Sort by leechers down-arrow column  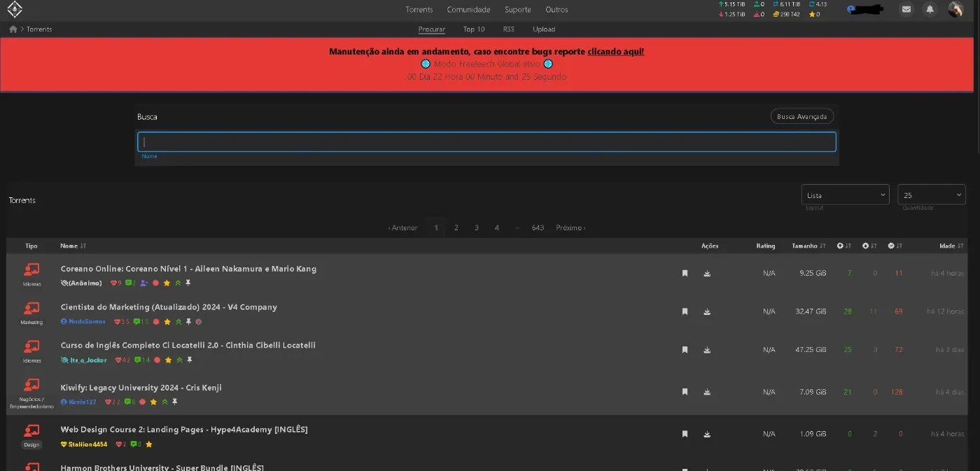tap(869, 246)
